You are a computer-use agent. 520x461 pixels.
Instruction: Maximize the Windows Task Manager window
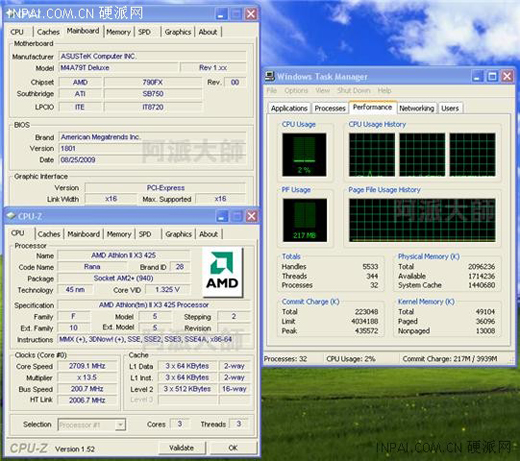[x=492, y=77]
